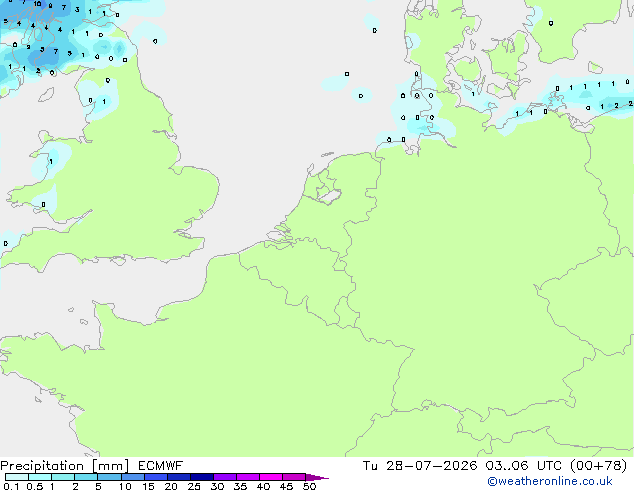
Task: Click the '20' legend scale label
Action: [x=171, y=486]
